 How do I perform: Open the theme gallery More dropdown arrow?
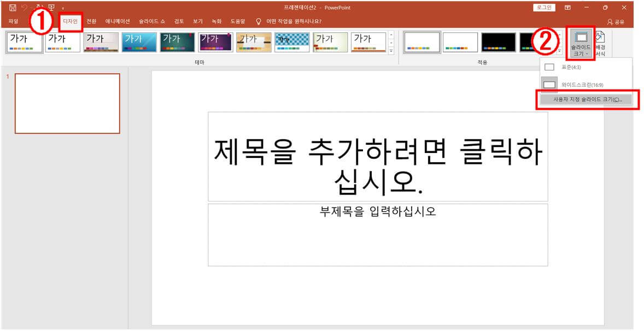point(391,50)
